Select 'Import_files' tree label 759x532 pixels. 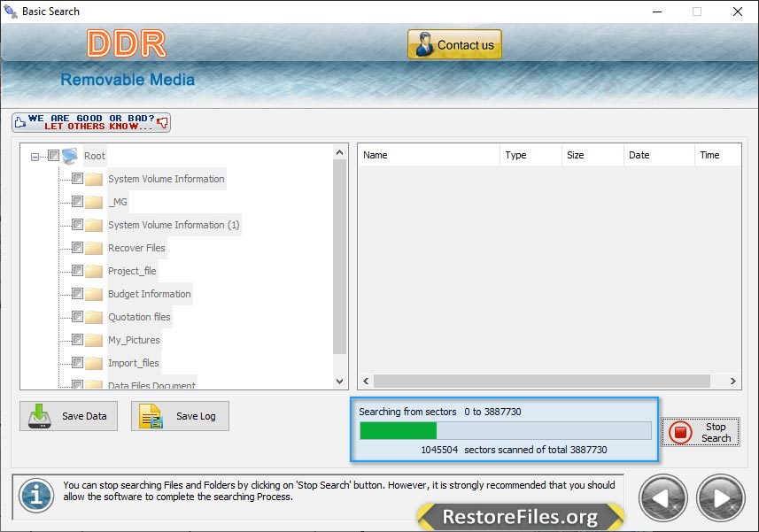click(x=134, y=363)
